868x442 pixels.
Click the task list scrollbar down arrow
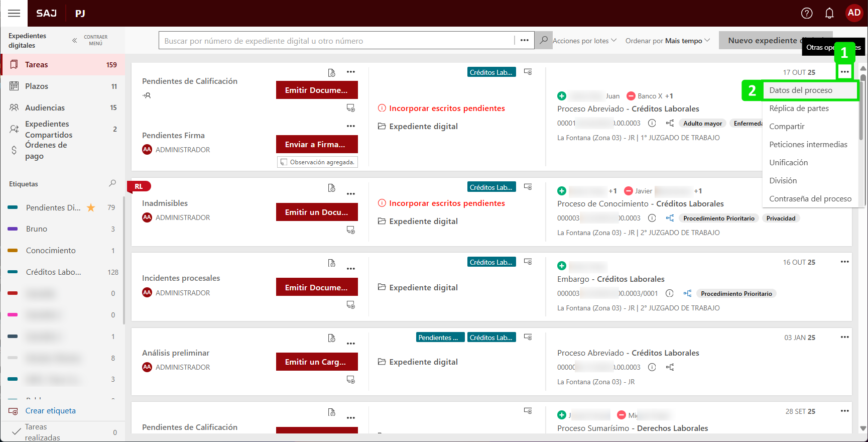click(863, 428)
